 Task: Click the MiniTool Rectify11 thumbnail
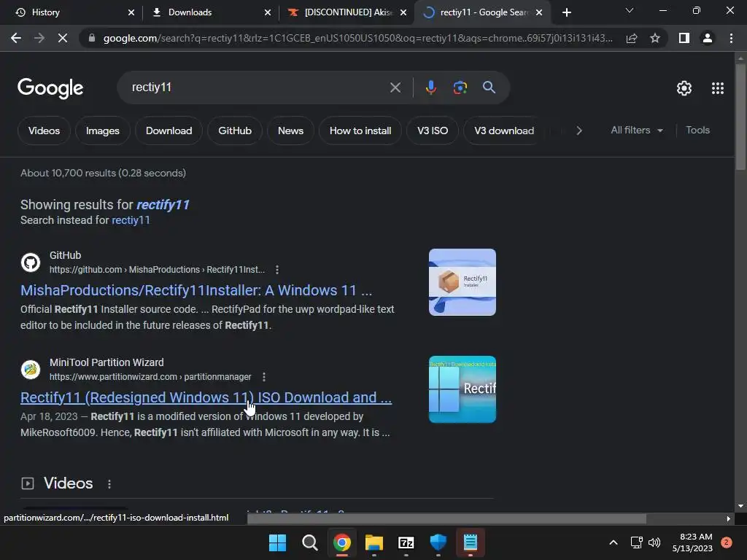point(462,389)
